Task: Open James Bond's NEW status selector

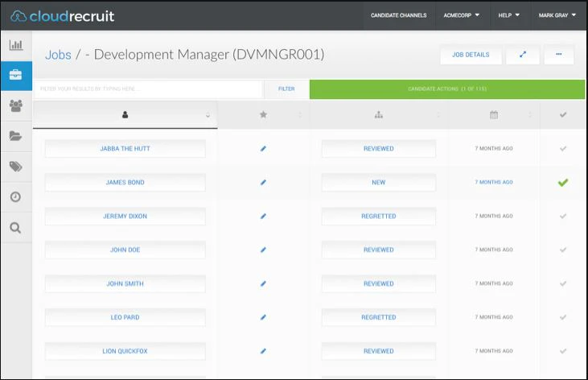Action: point(378,183)
